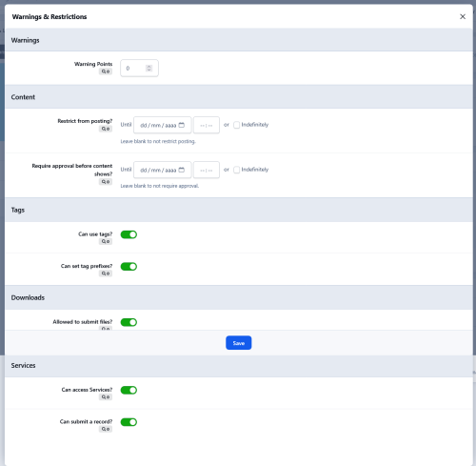Click the Save button
Screen dimensions: 476x466
click(239, 343)
